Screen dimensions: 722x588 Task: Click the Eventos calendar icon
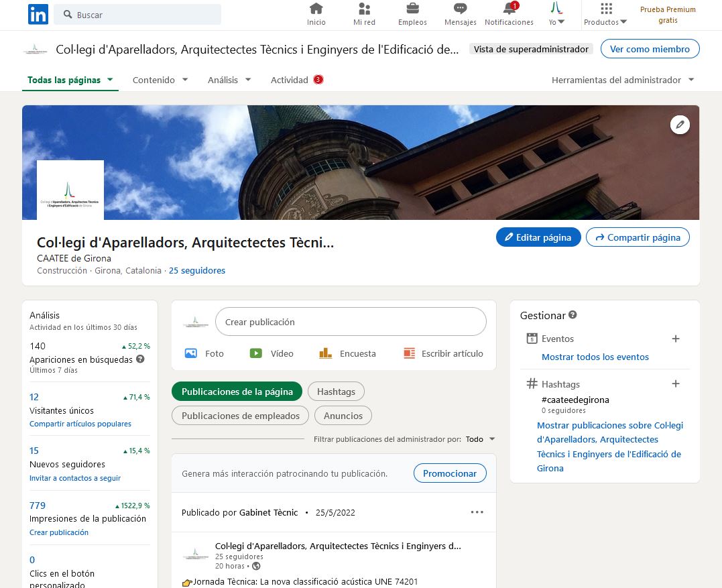532,339
